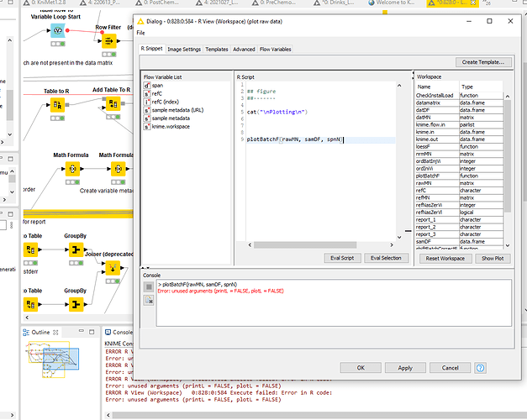Image resolution: width=527 pixels, height=420 pixels.
Task: Select refC in Flow Variable List
Action: pos(156,94)
